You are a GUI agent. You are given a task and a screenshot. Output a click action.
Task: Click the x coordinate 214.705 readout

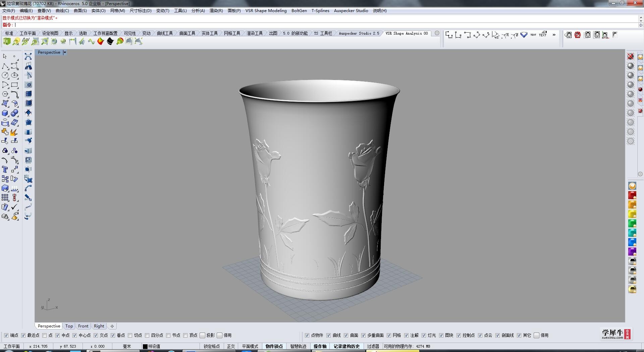[38, 346]
